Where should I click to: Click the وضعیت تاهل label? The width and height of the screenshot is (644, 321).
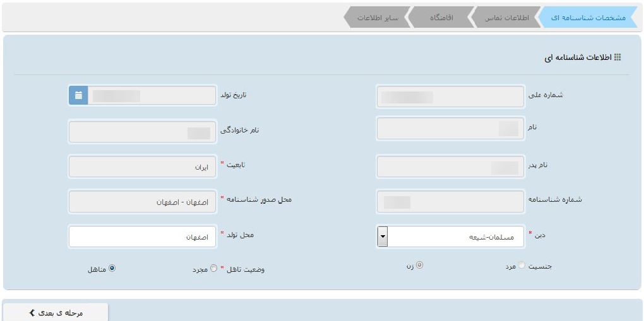(245, 270)
